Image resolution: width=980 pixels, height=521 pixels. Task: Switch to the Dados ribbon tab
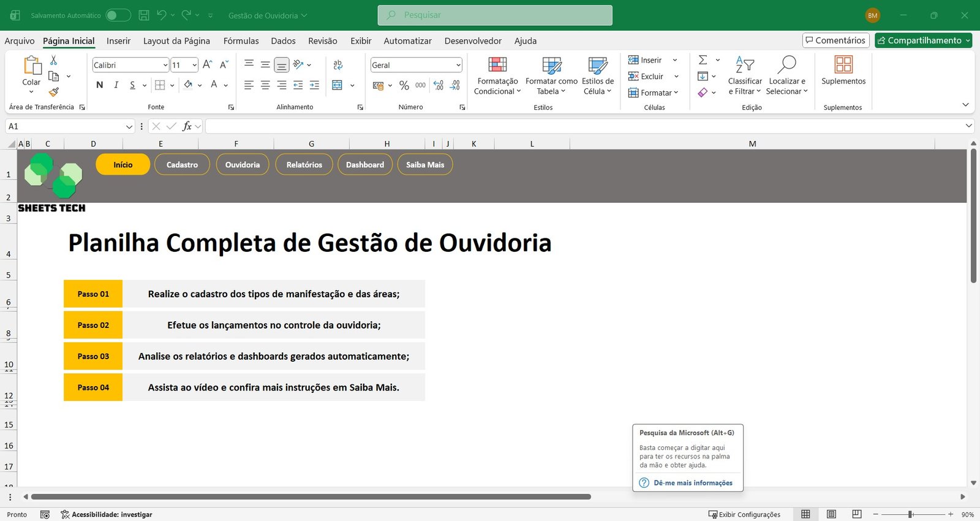[283, 41]
